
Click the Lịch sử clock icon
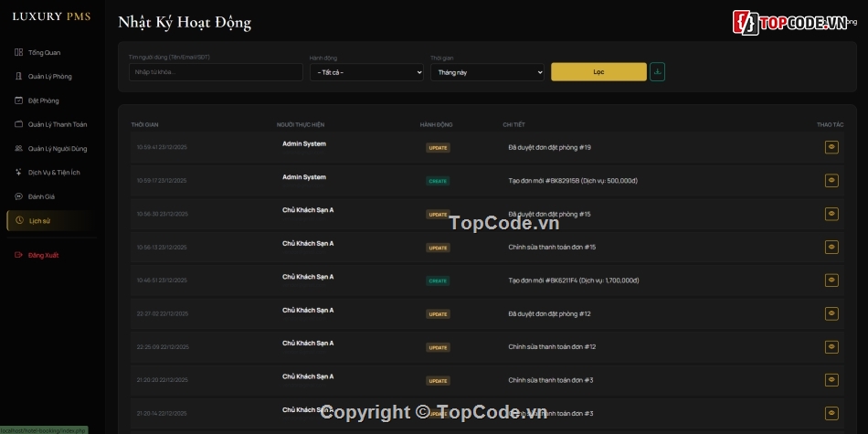pos(19,220)
